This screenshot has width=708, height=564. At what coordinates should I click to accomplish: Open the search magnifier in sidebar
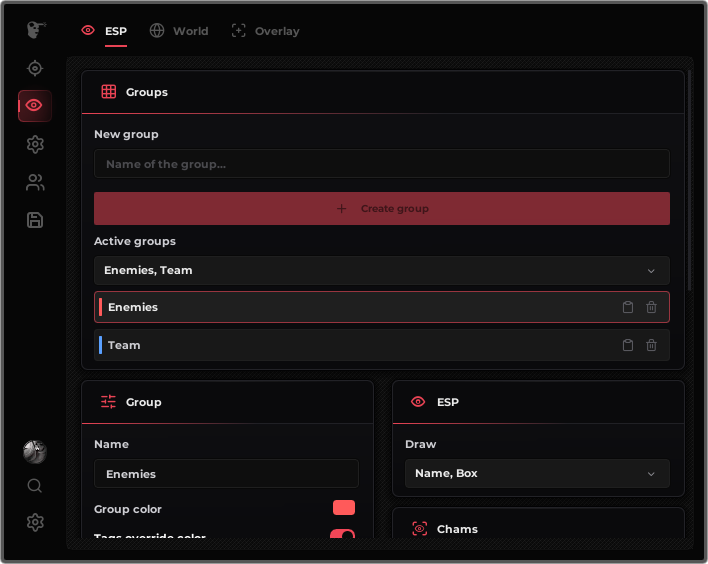pos(35,486)
